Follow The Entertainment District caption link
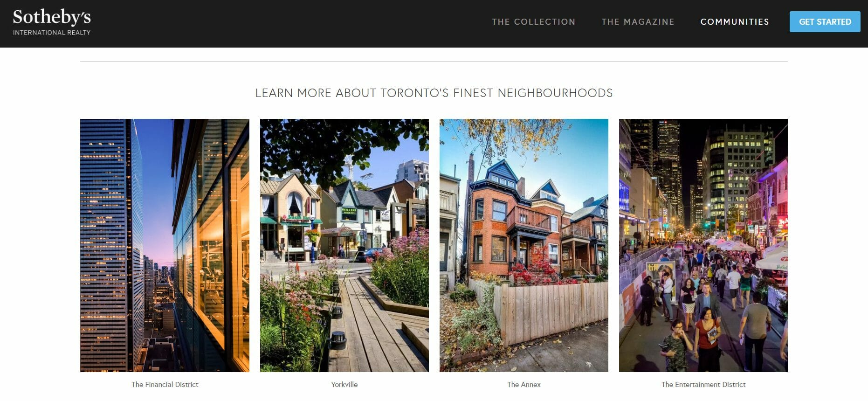Screen dimensions: 868x401 [x=703, y=385]
